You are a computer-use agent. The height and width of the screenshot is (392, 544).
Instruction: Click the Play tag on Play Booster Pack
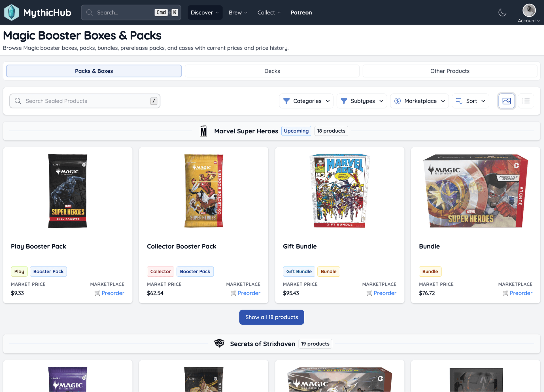tap(19, 271)
